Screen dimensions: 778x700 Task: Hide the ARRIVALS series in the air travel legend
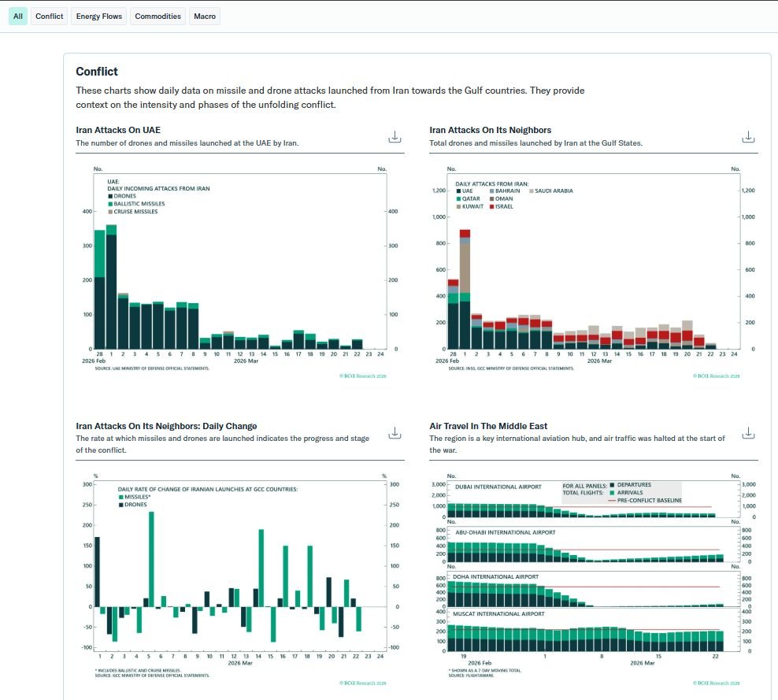(x=628, y=493)
